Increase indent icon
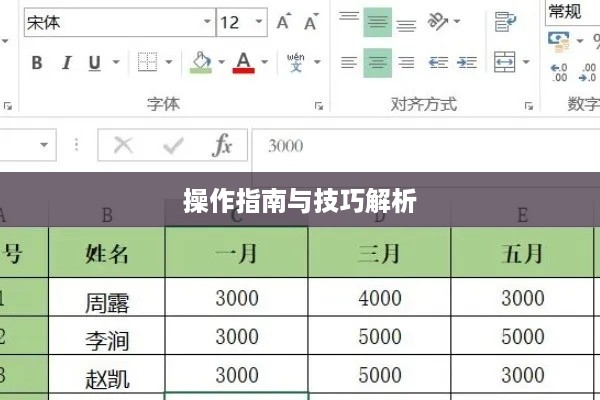The width and height of the screenshot is (600, 400). point(467,62)
